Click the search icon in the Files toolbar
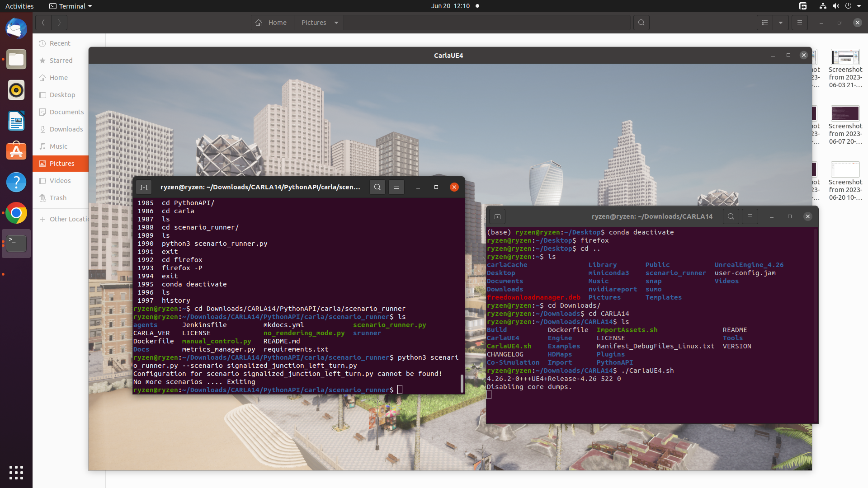 click(x=642, y=22)
